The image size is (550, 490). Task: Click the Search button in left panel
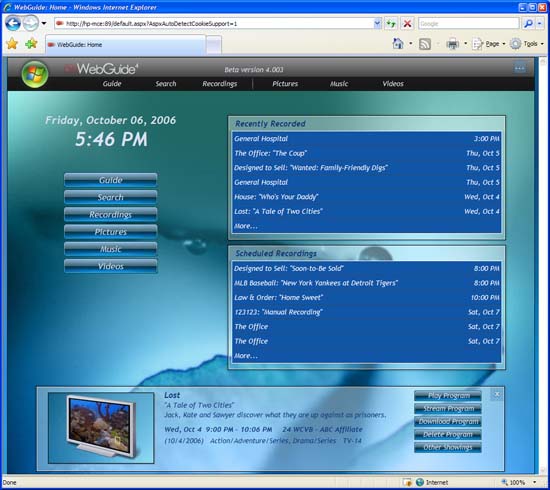click(x=110, y=197)
